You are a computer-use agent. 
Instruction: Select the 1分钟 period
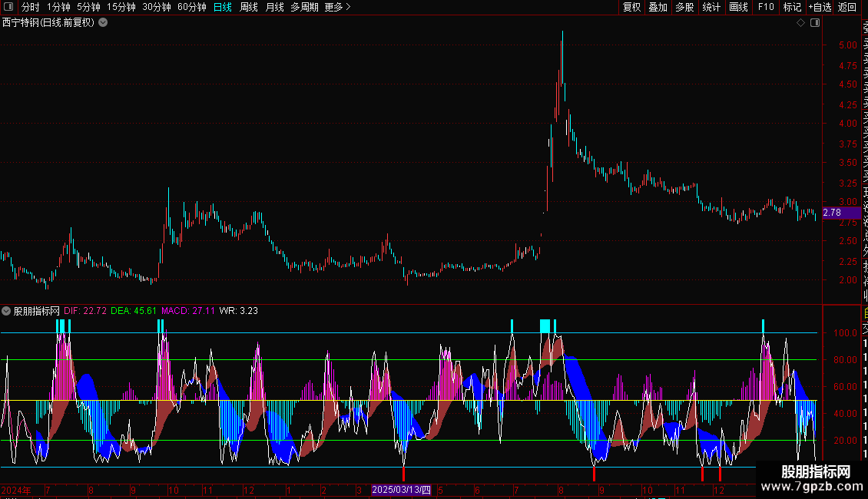pos(58,7)
